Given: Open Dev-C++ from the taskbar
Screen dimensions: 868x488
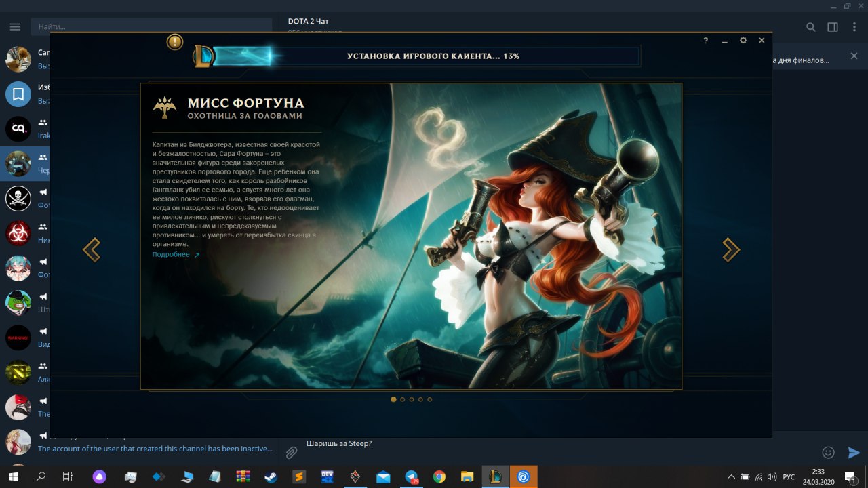Looking at the screenshot, I should coord(327,476).
